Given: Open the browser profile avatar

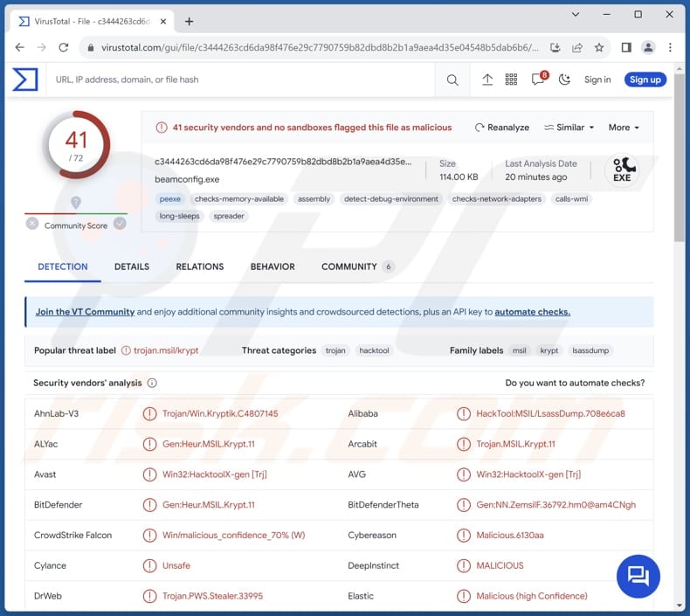Looking at the screenshot, I should pyautogui.click(x=648, y=47).
